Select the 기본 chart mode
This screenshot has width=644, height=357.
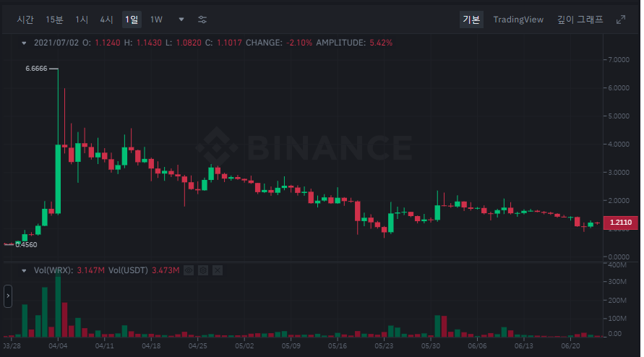coord(471,20)
